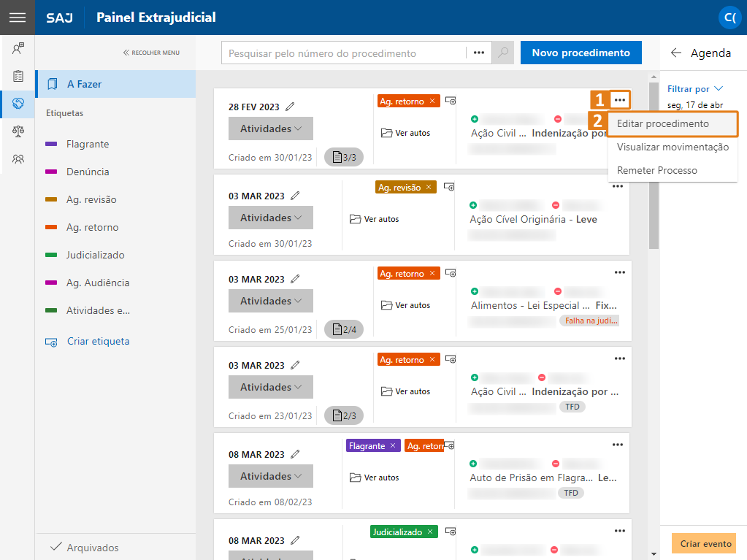This screenshot has width=747, height=560.
Task: Open Ver autos on the 28 FEV 2023 card
Action: click(x=405, y=133)
